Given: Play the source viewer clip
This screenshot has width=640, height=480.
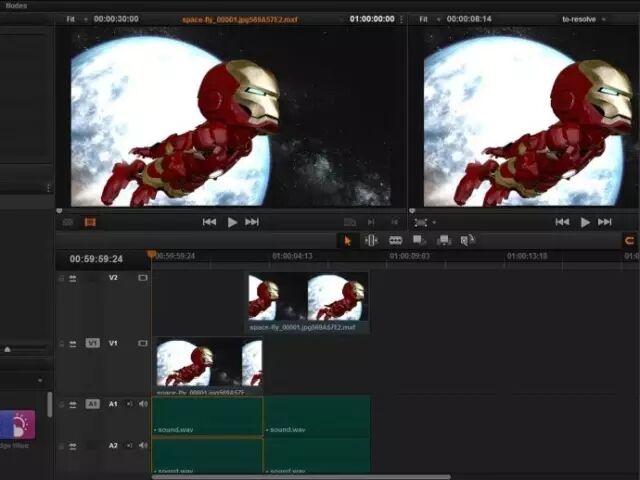Looking at the screenshot, I should [x=232, y=222].
